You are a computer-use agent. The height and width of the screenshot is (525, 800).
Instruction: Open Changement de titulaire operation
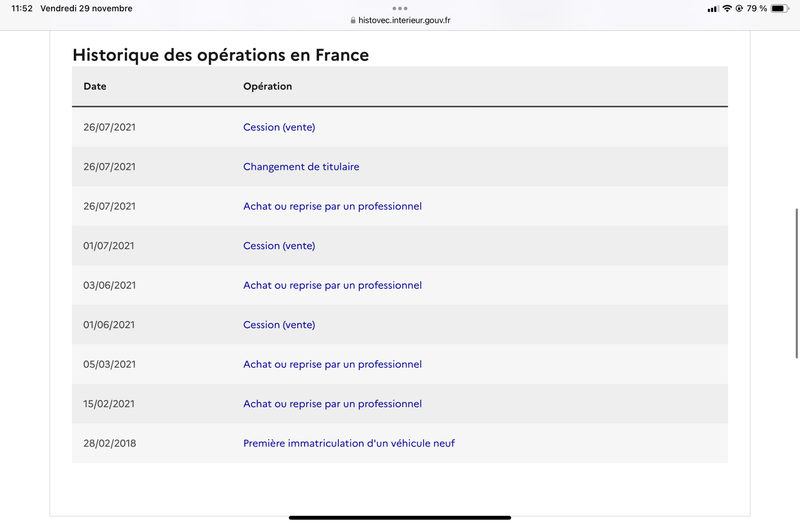tap(301, 166)
